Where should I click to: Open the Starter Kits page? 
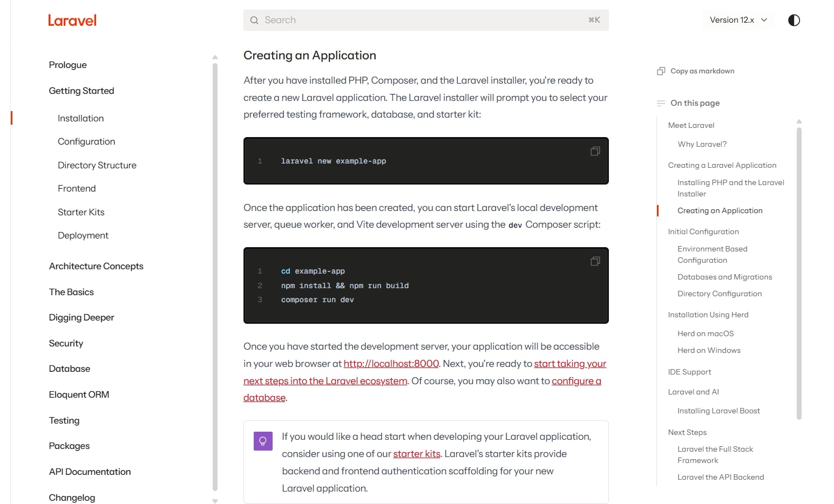pos(81,212)
